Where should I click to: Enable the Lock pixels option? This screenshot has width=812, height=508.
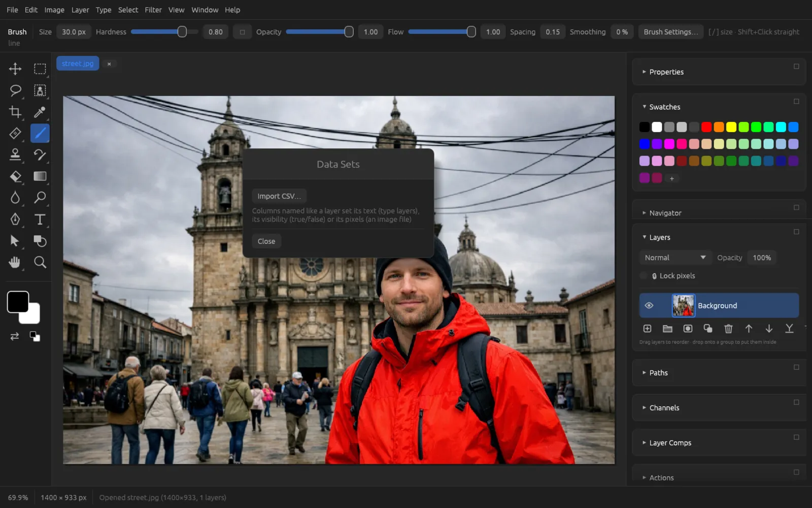tap(644, 276)
